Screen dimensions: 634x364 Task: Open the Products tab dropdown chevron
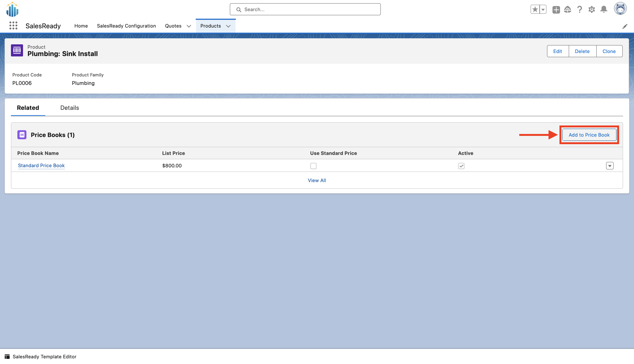tap(228, 26)
